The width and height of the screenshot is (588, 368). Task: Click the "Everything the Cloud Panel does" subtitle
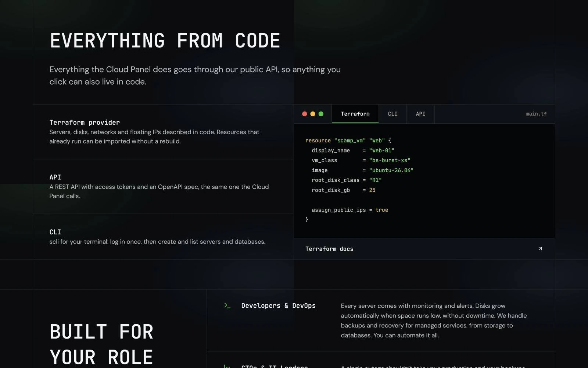tap(195, 75)
